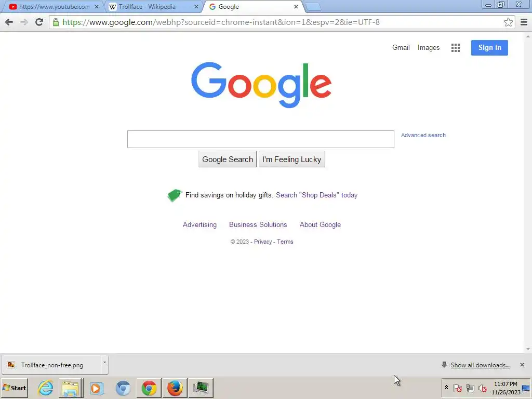Click the Google Search button
This screenshot has height=399, width=532.
pos(228,159)
